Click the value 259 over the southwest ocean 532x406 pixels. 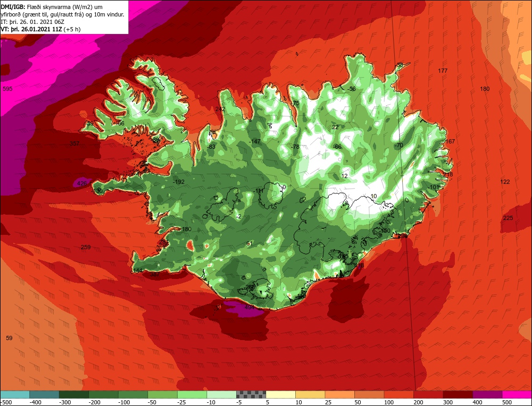pyautogui.click(x=86, y=247)
